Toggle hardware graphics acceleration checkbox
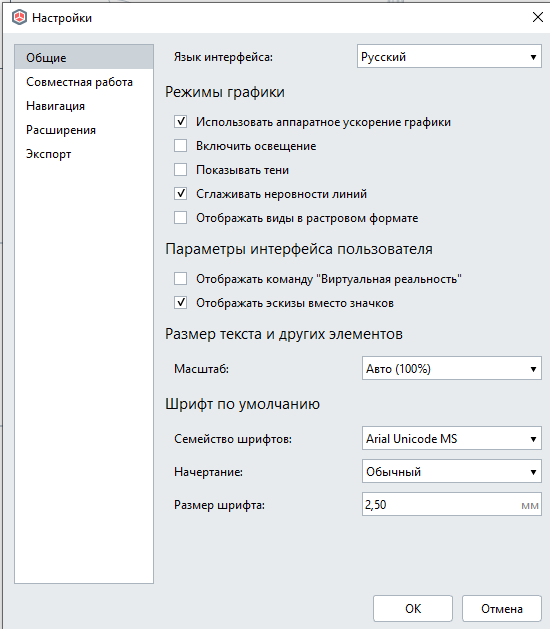Viewport: 550px width, 629px height. (181, 122)
